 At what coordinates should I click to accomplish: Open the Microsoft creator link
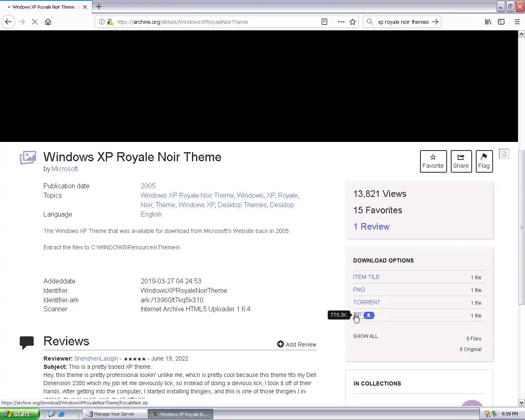[x=65, y=169]
